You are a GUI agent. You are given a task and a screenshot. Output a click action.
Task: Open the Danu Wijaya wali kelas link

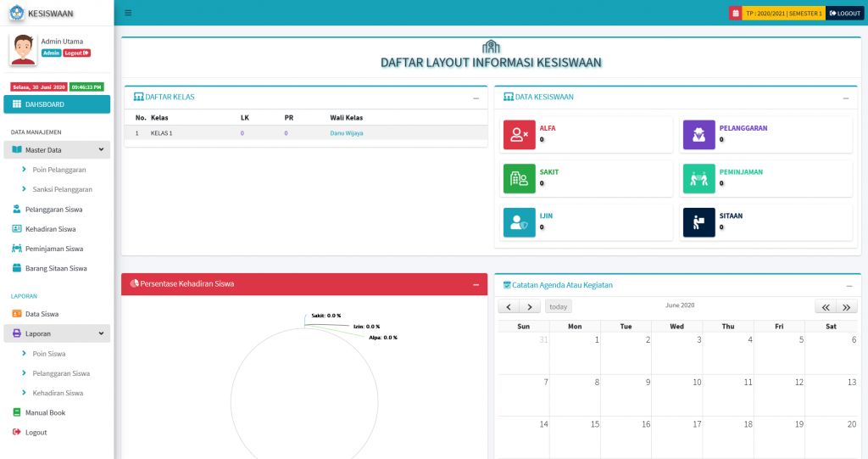(x=347, y=133)
